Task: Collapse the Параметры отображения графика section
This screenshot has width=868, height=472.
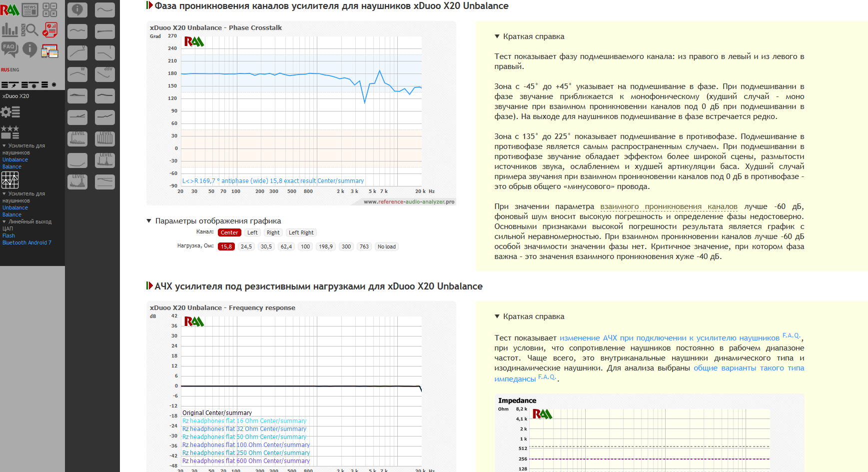Action: [x=149, y=221]
